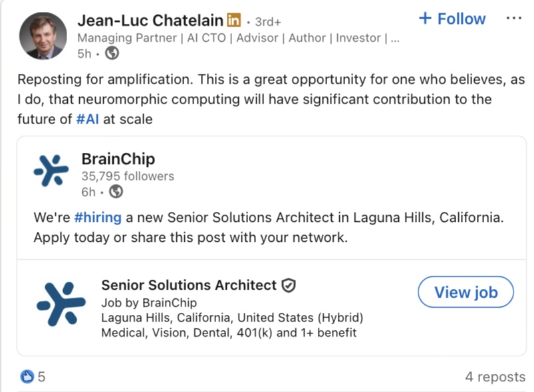The height and width of the screenshot is (392, 534).
Task: Open the BrainChip company page name
Action: tap(118, 159)
